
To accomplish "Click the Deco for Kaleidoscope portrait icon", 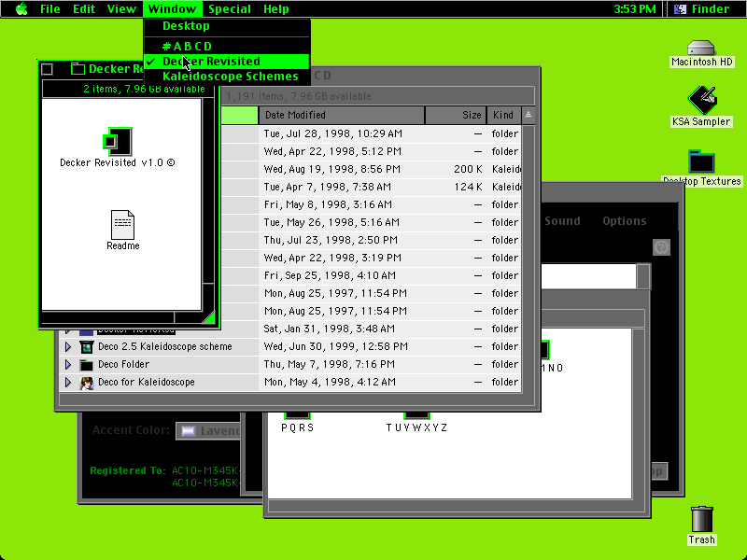I will [86, 383].
